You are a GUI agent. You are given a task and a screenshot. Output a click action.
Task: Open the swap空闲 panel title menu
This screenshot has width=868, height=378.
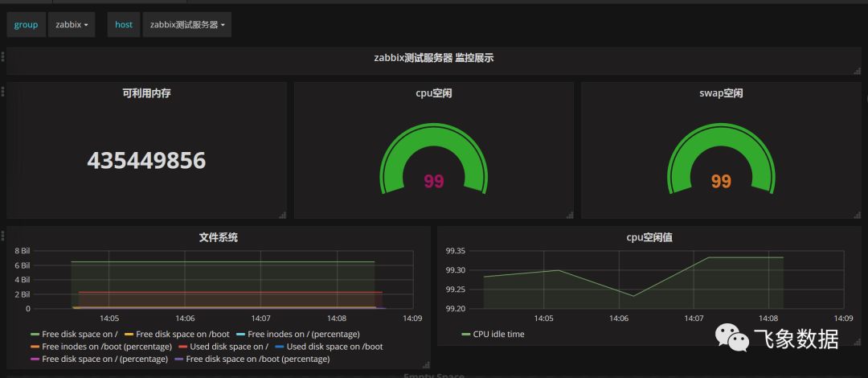tap(721, 93)
